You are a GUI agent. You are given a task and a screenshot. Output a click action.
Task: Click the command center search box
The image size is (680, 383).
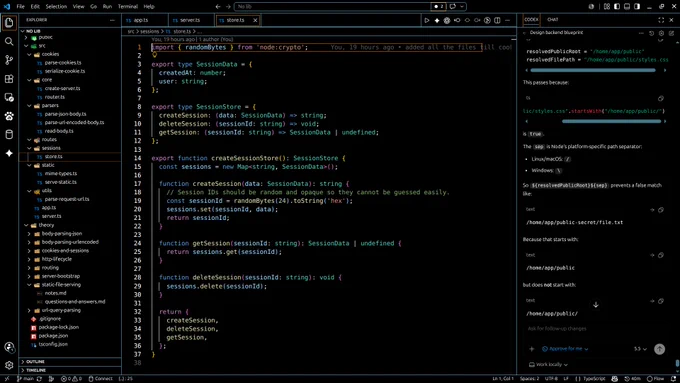point(333,7)
